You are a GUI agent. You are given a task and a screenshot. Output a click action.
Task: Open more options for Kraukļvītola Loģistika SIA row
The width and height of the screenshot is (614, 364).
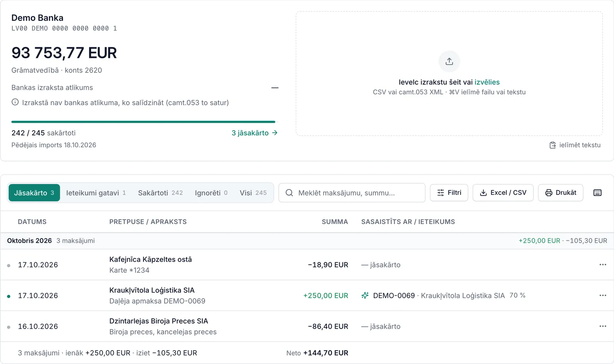(x=603, y=295)
